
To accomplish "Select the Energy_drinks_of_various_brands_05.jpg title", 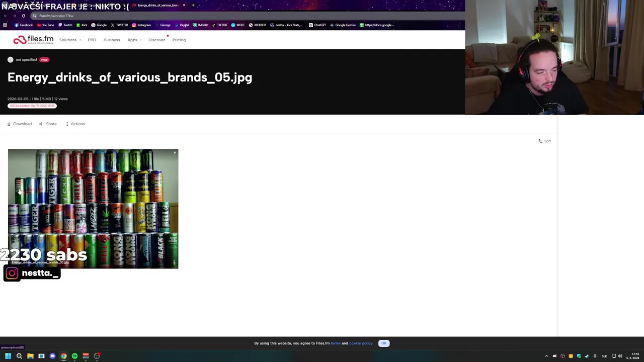I will point(130,77).
